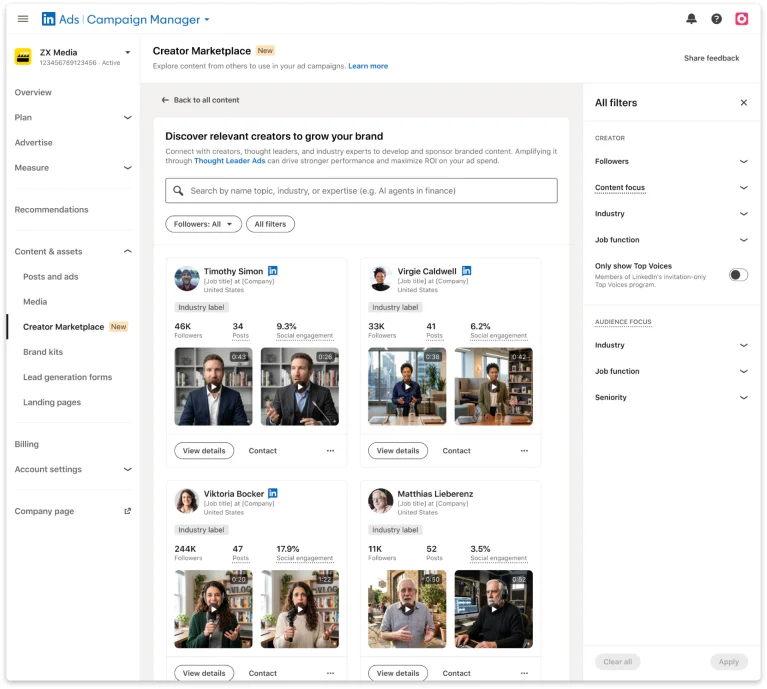Click the creator search field
The height and width of the screenshot is (689, 767).
click(x=361, y=191)
